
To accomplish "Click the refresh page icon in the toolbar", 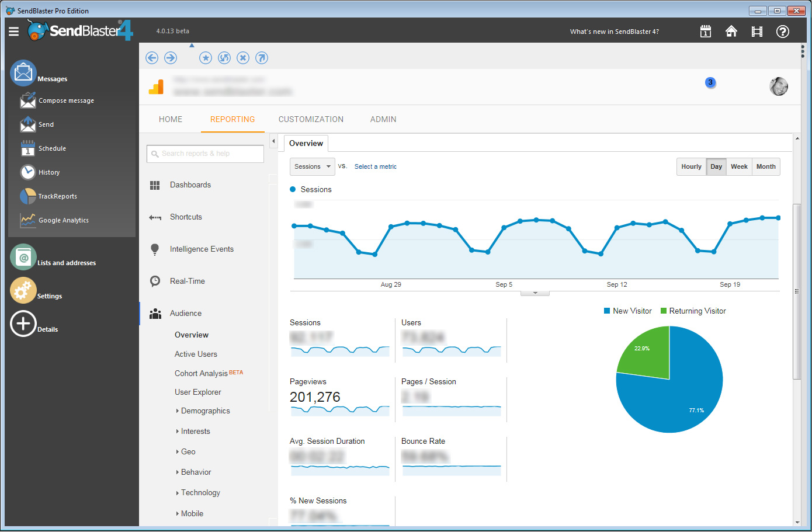I will [224, 58].
